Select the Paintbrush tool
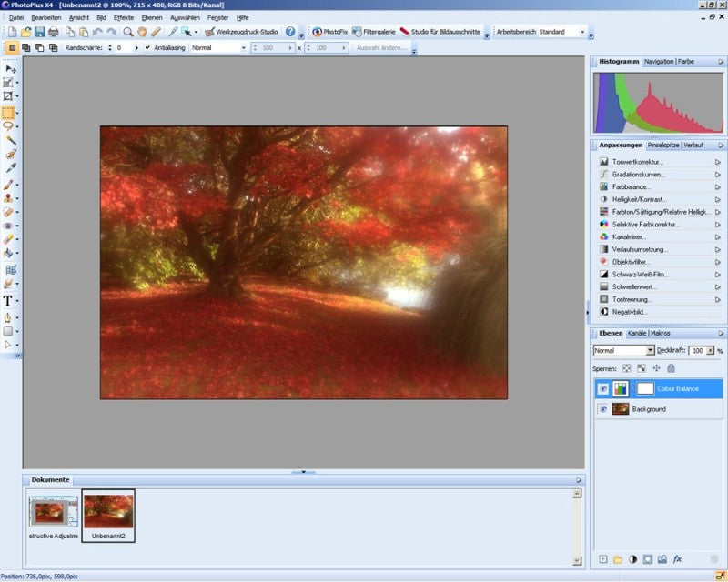Screen dimensions: 728x582 point(8,185)
